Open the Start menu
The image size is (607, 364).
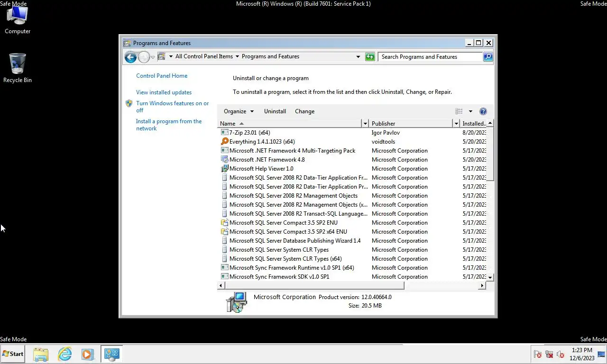point(13,354)
